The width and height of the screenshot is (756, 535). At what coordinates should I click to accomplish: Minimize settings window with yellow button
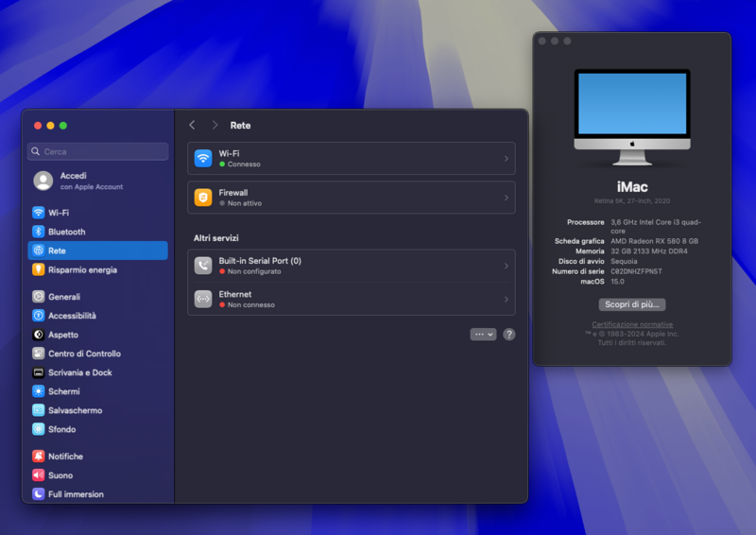coord(50,126)
